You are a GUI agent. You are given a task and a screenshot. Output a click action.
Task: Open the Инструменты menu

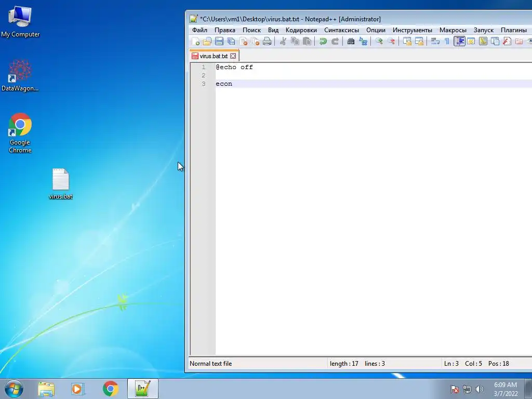[412, 30]
